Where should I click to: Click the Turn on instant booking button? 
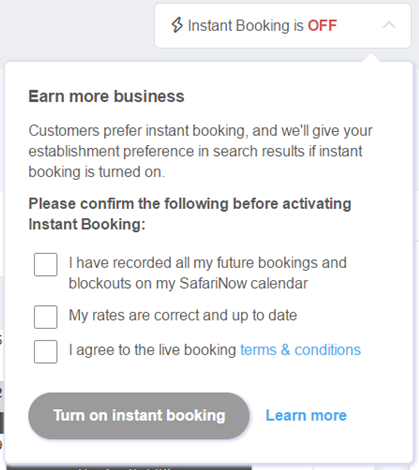[139, 416]
